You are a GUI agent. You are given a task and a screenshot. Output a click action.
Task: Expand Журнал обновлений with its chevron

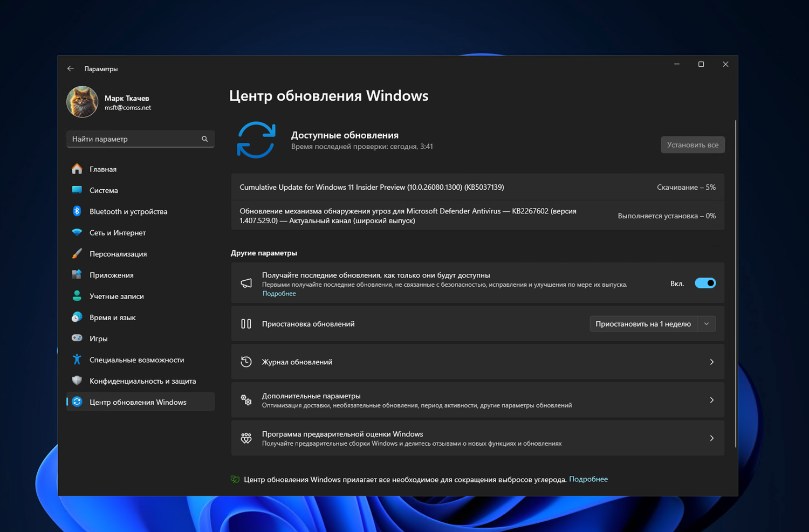712,362
